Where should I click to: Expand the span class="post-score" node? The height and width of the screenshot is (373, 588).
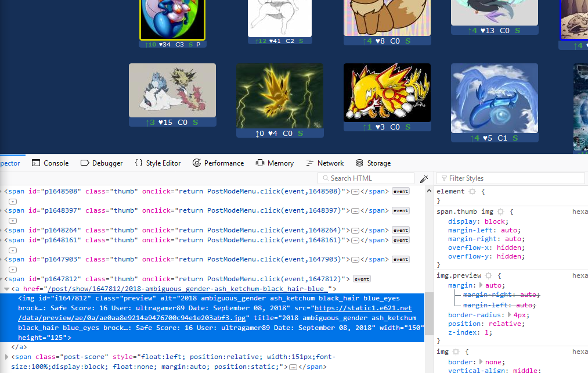[6, 357]
